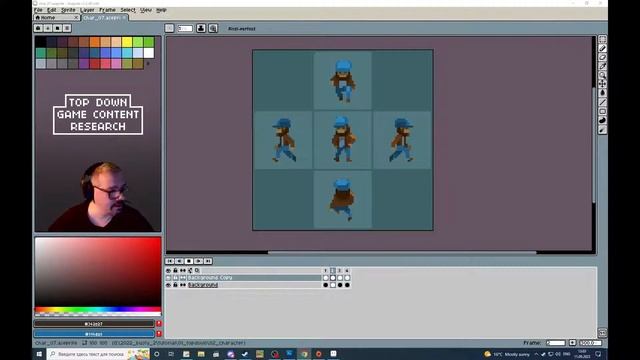Open the Select menu
Screen dimensions: 640x360
pos(128,10)
